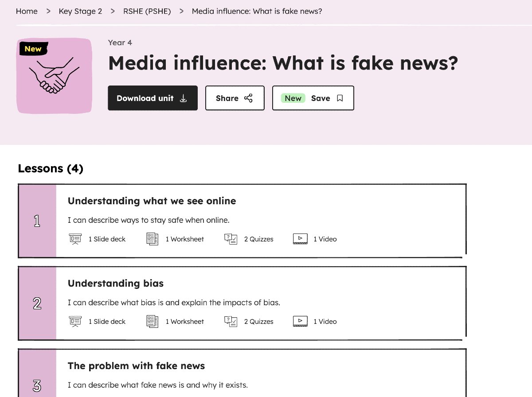The width and height of the screenshot is (532, 397).
Task: Open Key Stage 2 breadcrumb link
Action: coord(80,11)
